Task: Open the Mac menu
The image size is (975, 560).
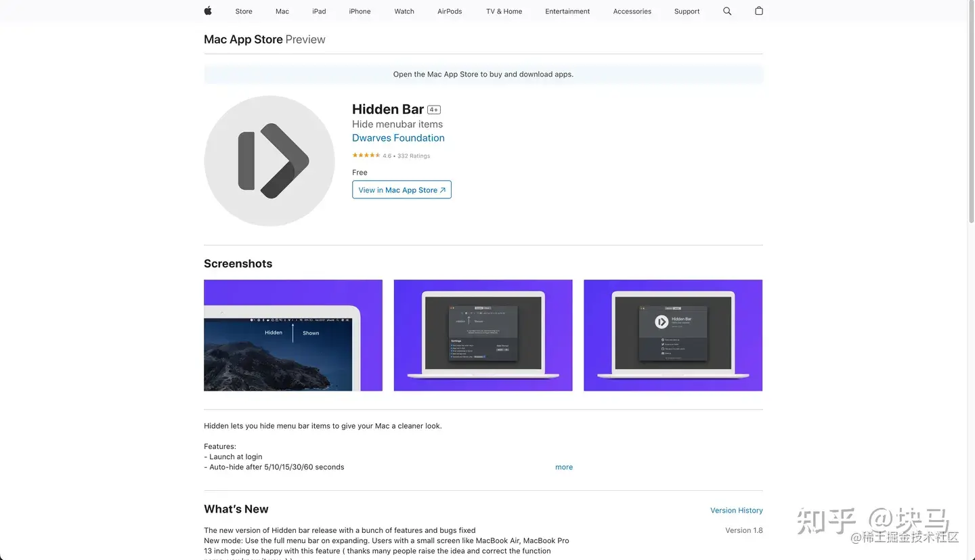Action: [282, 12]
